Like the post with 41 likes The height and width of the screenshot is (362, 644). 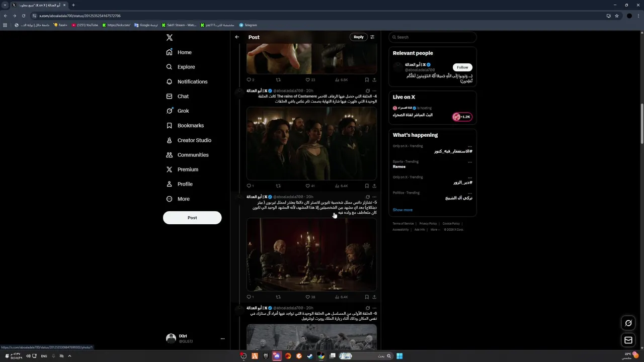tap(310, 186)
